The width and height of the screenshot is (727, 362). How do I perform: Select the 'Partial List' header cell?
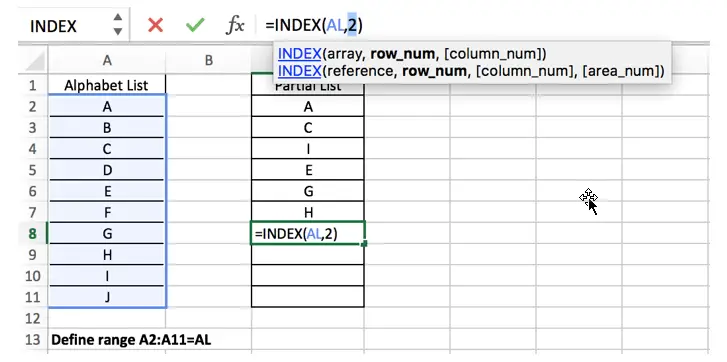[308, 88]
